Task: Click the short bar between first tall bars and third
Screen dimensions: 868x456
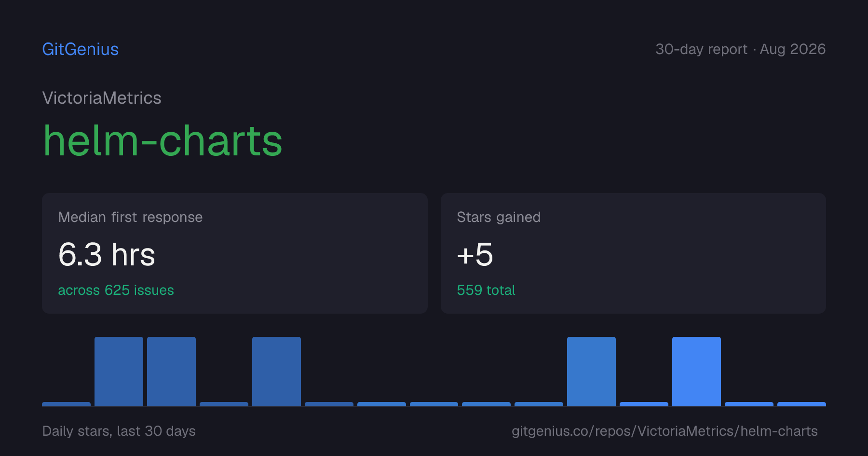Action: coord(224,404)
